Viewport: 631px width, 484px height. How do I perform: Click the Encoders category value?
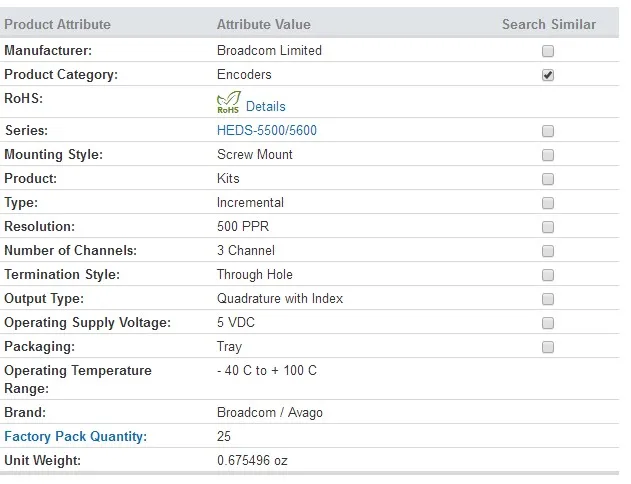click(244, 74)
